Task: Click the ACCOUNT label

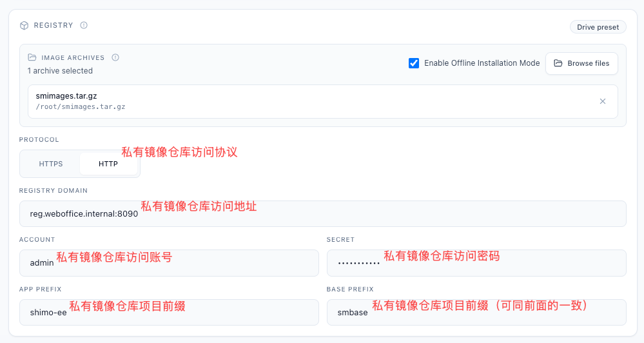Action: coord(37,239)
